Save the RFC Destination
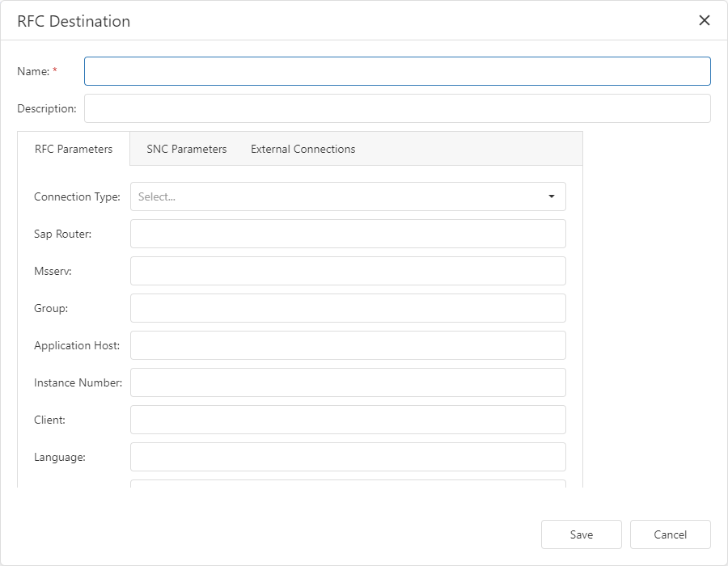 pyautogui.click(x=581, y=534)
